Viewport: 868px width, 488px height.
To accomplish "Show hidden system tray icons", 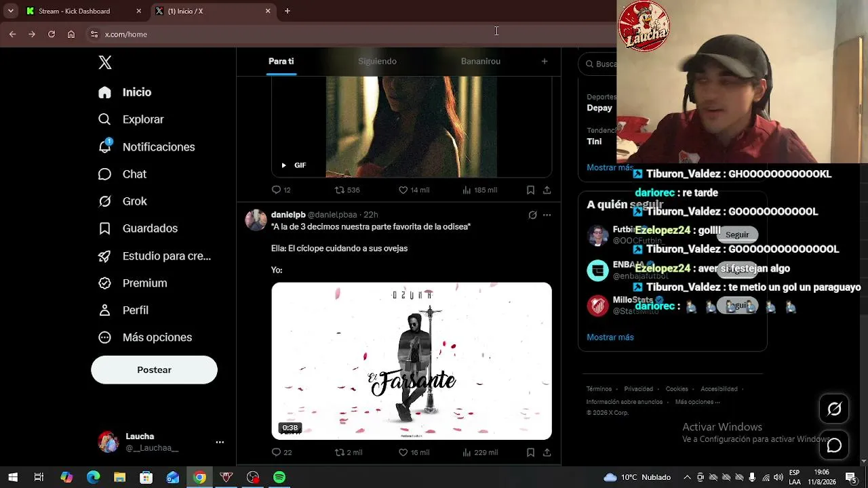I will (x=687, y=477).
